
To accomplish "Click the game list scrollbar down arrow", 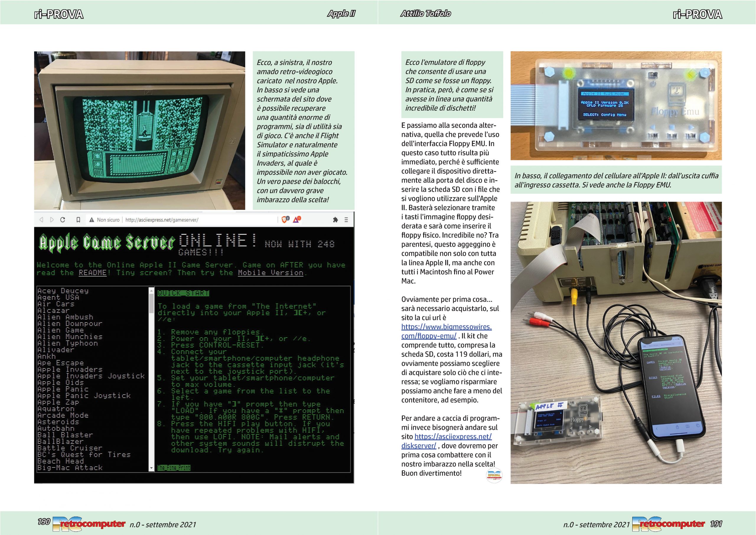I will 151,468.
